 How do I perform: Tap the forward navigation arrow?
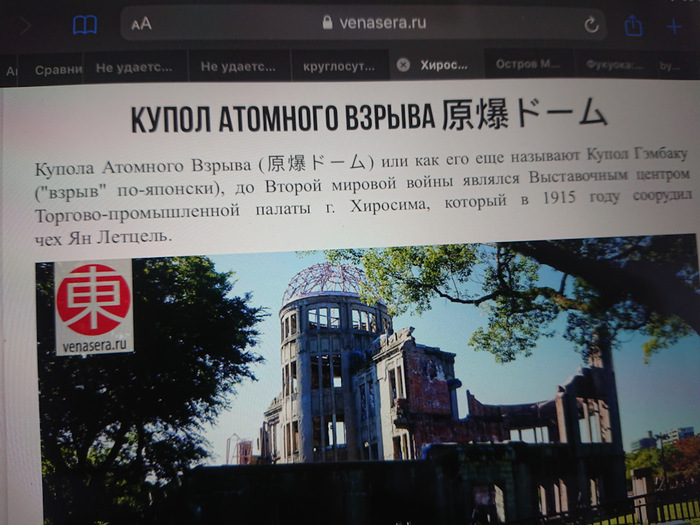[25, 26]
